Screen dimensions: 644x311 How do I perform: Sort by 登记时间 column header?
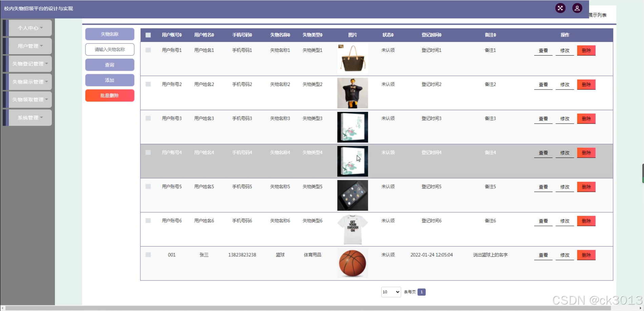click(x=431, y=35)
